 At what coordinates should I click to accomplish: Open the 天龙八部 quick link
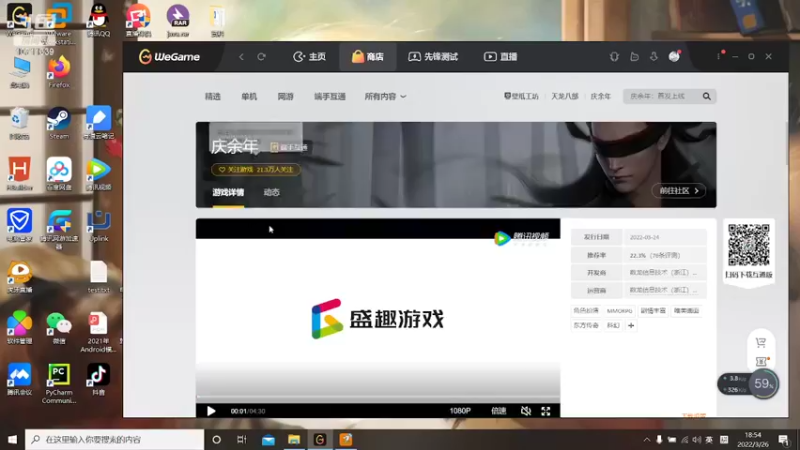(x=565, y=96)
